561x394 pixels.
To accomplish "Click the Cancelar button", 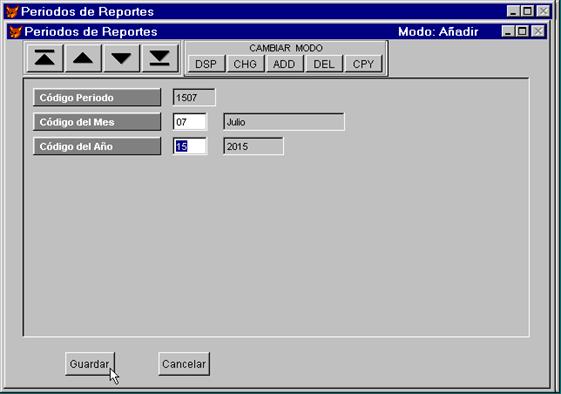I will [184, 364].
